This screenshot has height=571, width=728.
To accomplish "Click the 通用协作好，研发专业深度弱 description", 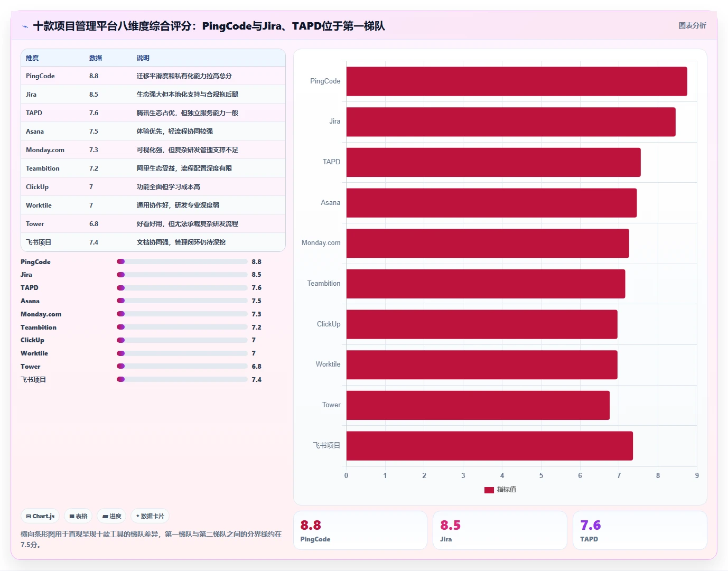I will pyautogui.click(x=178, y=205).
